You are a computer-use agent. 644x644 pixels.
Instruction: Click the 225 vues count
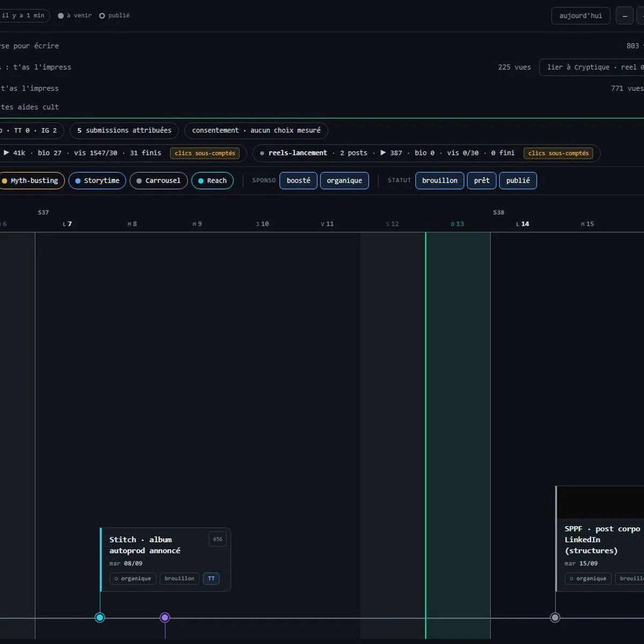pyautogui.click(x=514, y=68)
